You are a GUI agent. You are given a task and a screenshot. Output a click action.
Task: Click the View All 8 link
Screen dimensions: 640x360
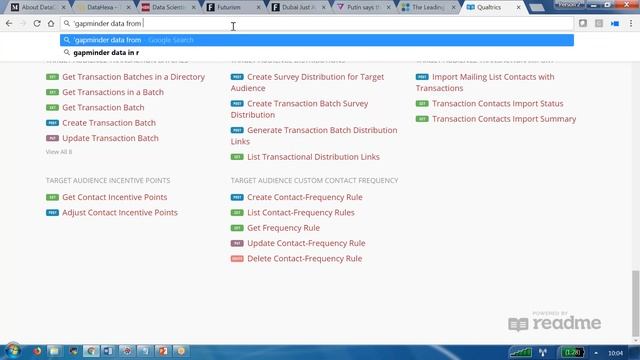click(59, 152)
